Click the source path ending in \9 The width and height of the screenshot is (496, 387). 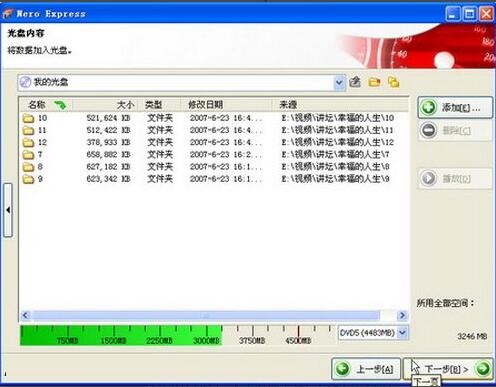(335, 179)
